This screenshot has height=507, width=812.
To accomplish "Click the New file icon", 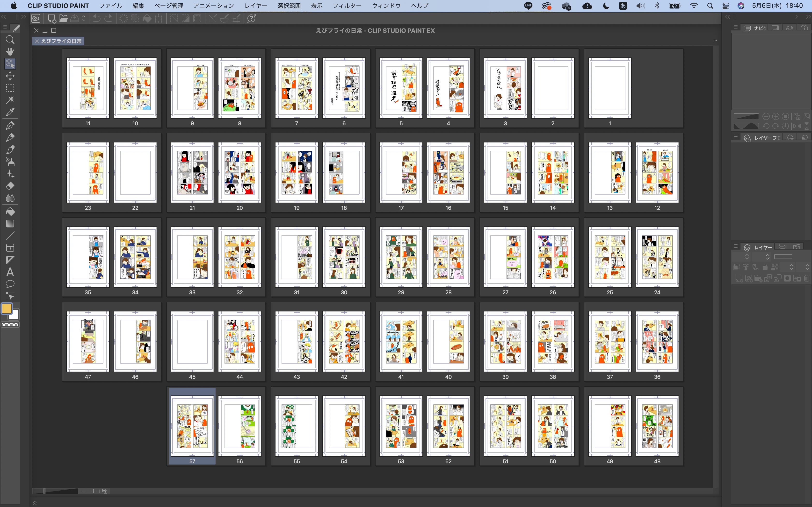I will point(52,18).
